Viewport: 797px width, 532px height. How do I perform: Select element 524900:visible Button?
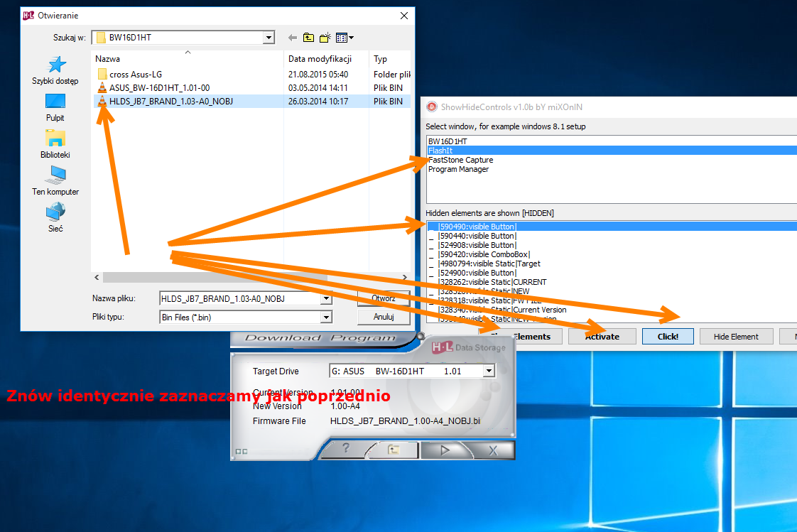pyautogui.click(x=612, y=273)
